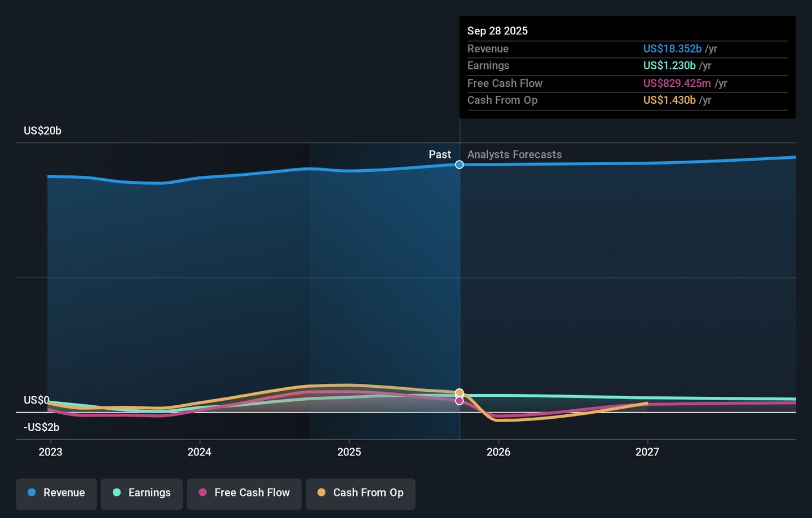The height and width of the screenshot is (518, 812).
Task: Click the 2023 x-axis label
Action: [x=50, y=452]
